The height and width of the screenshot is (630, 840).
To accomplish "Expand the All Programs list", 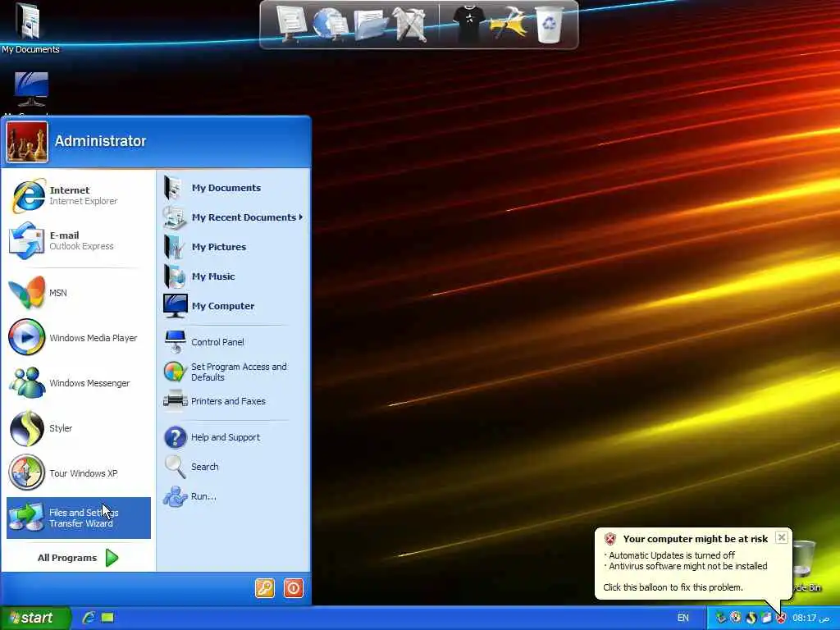I will click(78, 558).
